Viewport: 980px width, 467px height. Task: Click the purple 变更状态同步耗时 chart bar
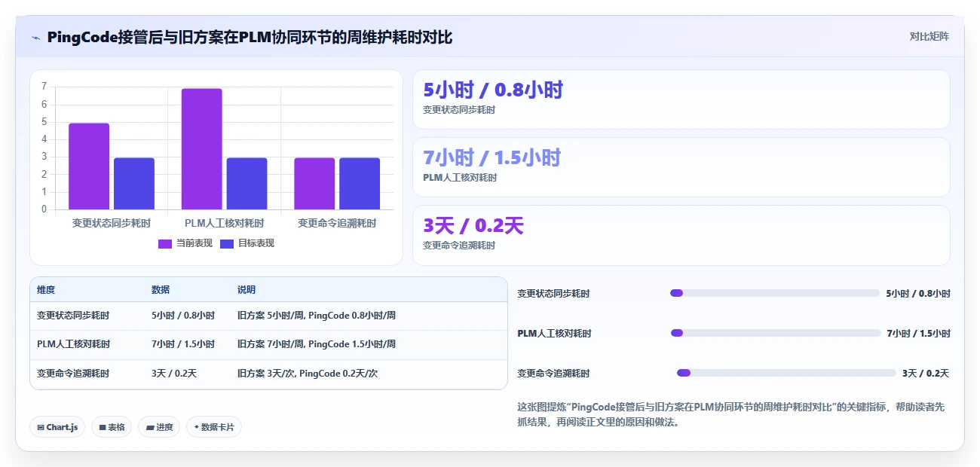[x=89, y=166]
